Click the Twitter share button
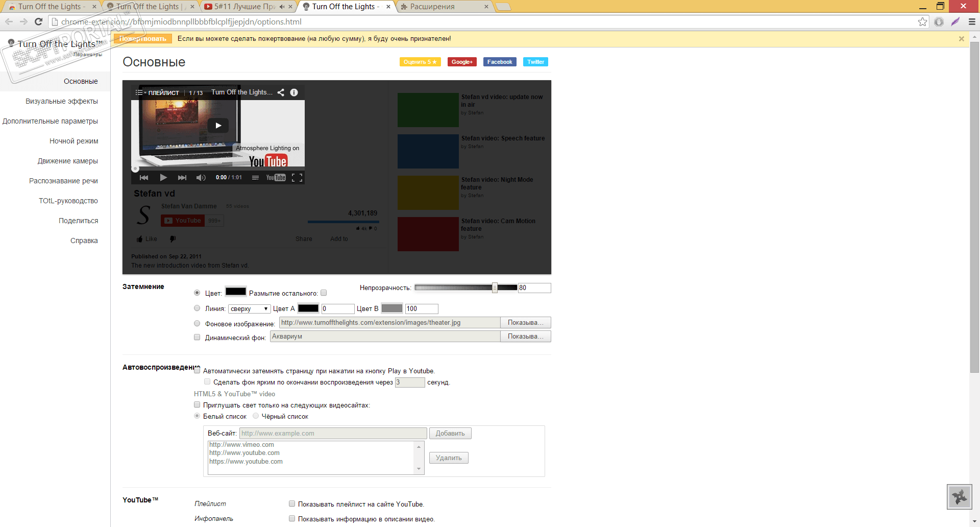Image resolution: width=980 pixels, height=527 pixels. pos(536,62)
